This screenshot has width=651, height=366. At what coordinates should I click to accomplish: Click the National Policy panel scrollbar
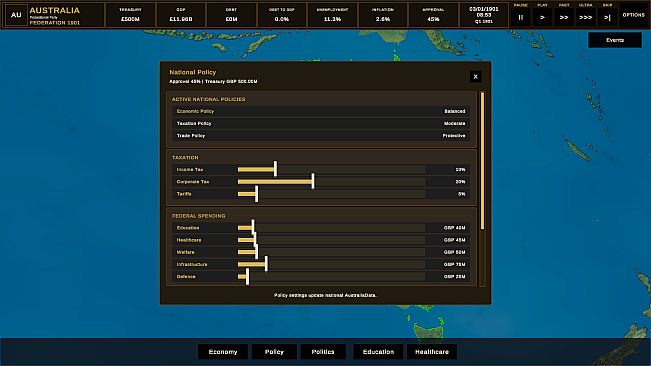click(482, 161)
